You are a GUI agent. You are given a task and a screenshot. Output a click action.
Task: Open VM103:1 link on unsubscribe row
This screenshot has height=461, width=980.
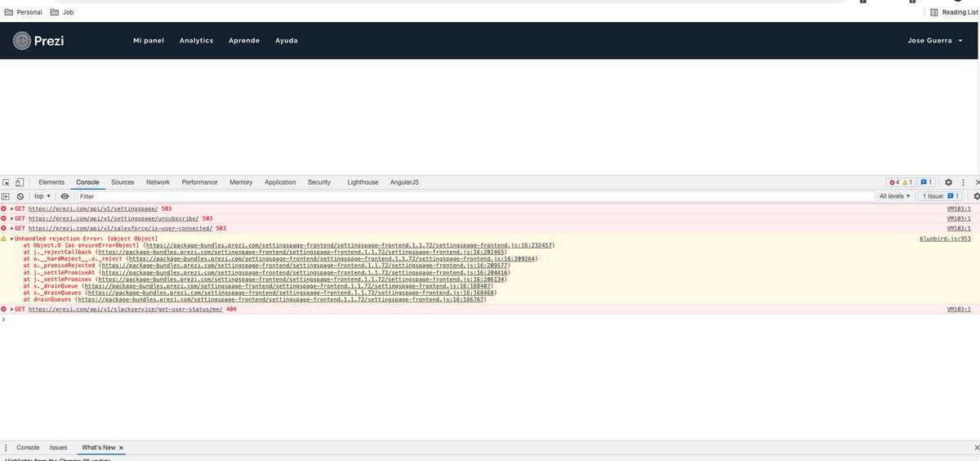(x=959, y=218)
